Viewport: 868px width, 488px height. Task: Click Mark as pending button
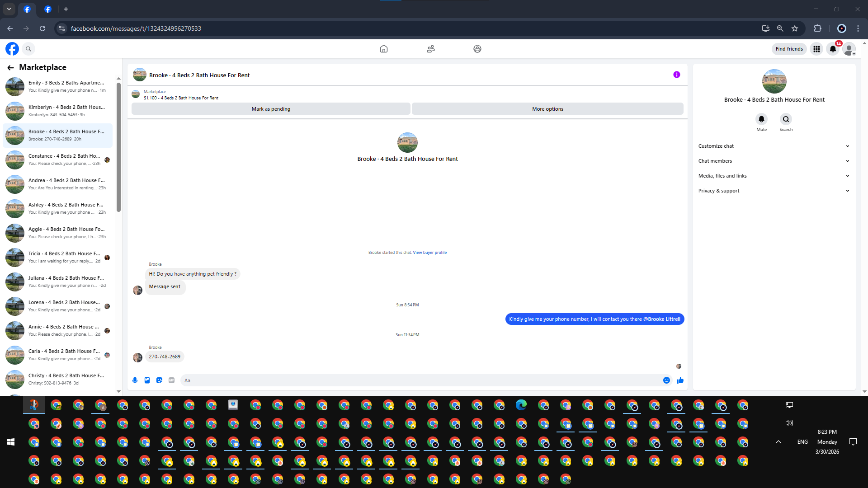coord(271,109)
